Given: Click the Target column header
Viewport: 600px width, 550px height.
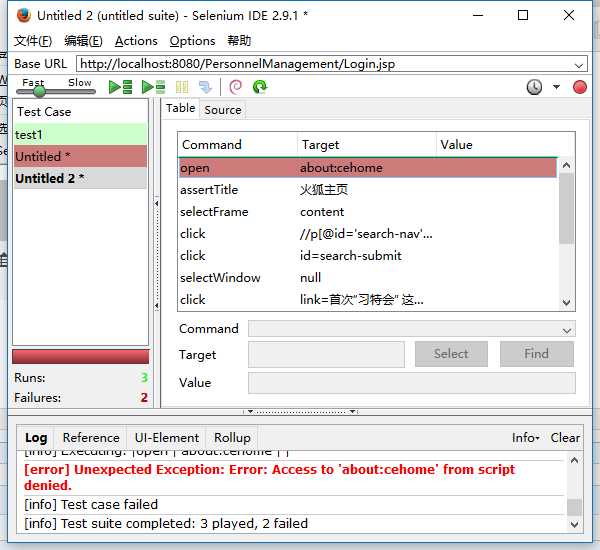Looking at the screenshot, I should coord(367,145).
